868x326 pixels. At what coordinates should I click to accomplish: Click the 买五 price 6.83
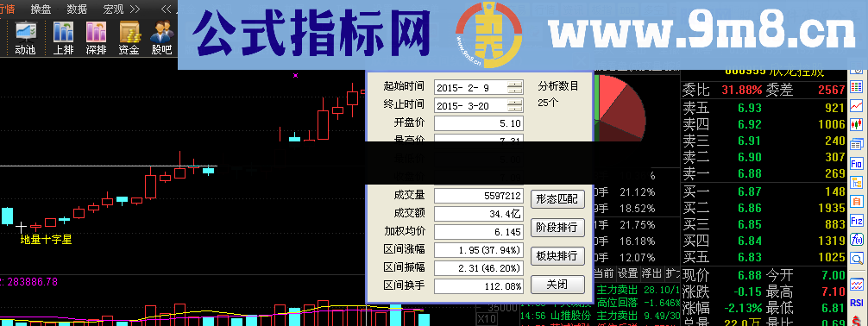[750, 257]
